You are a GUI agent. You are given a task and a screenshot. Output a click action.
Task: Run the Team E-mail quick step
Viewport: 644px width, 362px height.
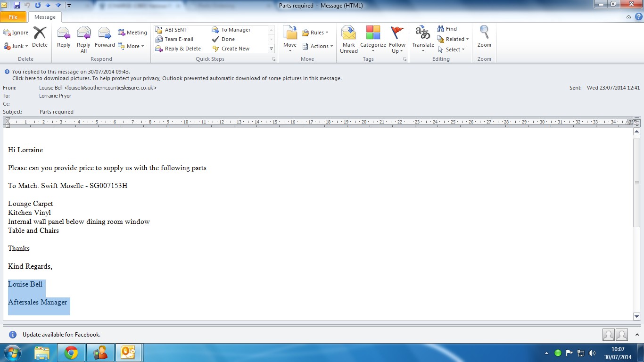click(x=174, y=39)
